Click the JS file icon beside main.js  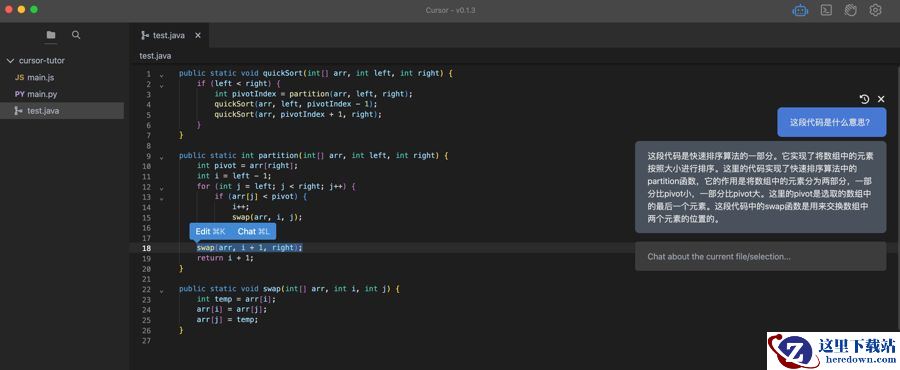(x=20, y=77)
